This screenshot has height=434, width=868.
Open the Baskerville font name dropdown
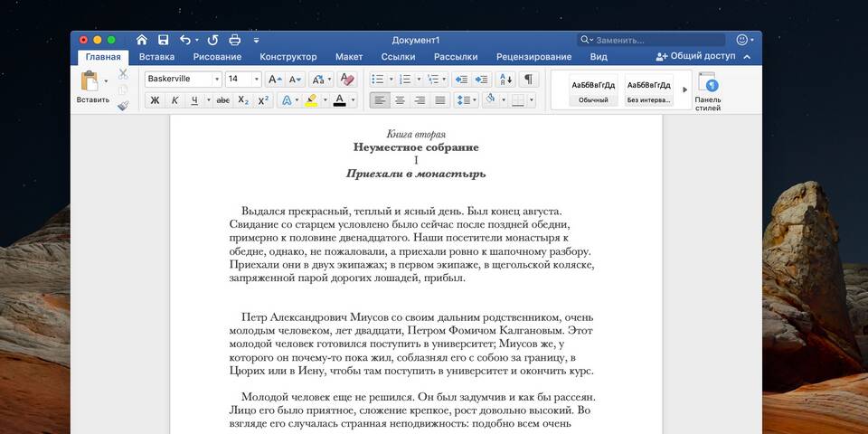pos(217,80)
